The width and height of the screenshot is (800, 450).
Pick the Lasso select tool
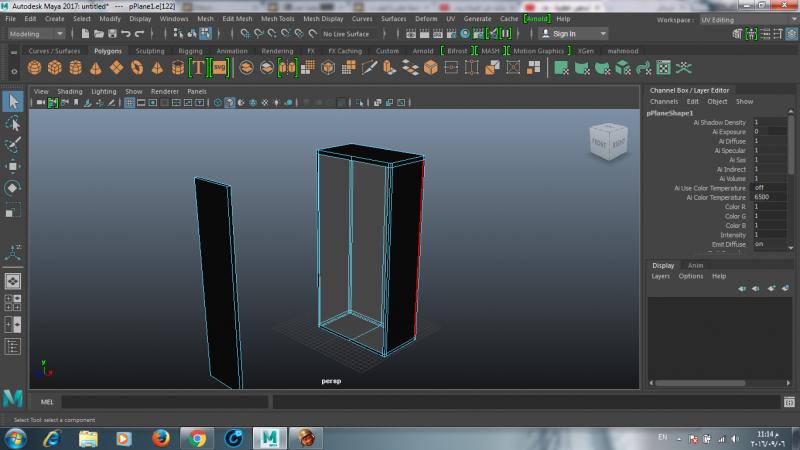(x=13, y=123)
